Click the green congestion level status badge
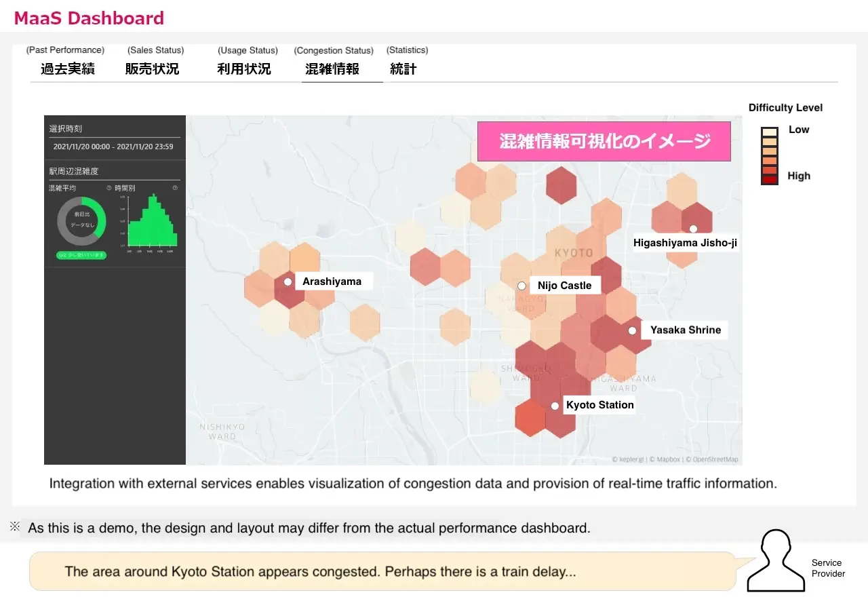The image size is (868, 597). (81, 255)
